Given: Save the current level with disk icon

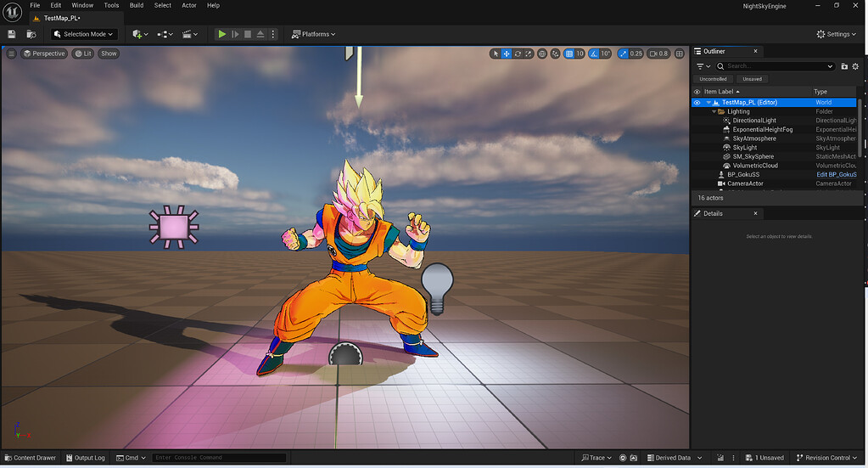Looking at the screenshot, I should (x=12, y=34).
